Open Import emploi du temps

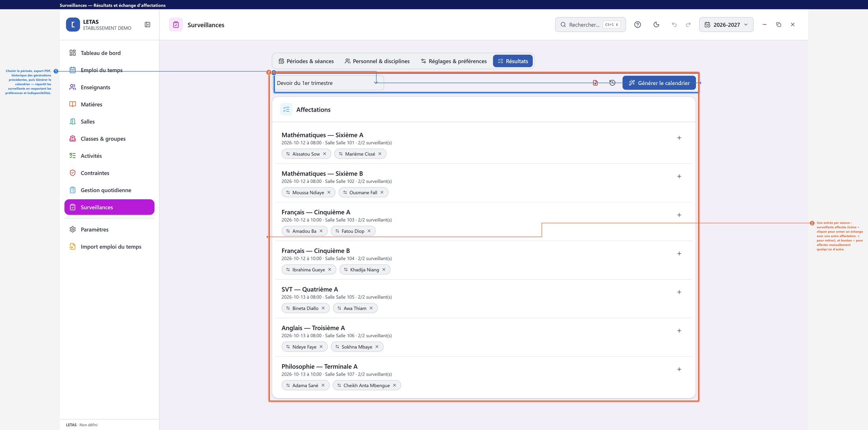(x=109, y=247)
